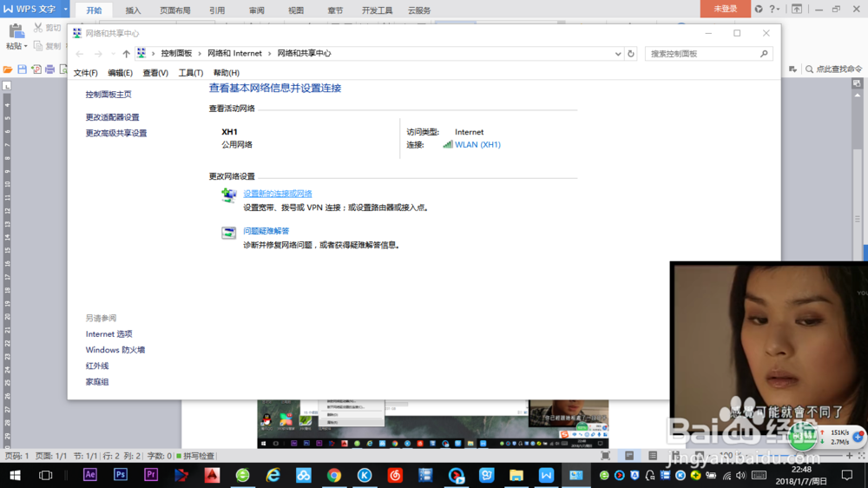Open file using WPS orange folder icon
Screen dimensions: 868x488
8,69
